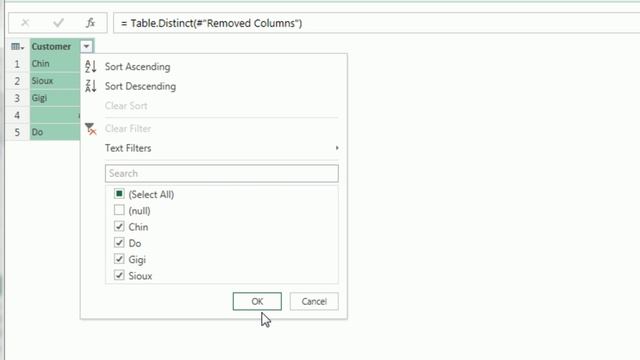Expand the Text Filters submenu arrow
The height and width of the screenshot is (360, 640).
point(337,148)
